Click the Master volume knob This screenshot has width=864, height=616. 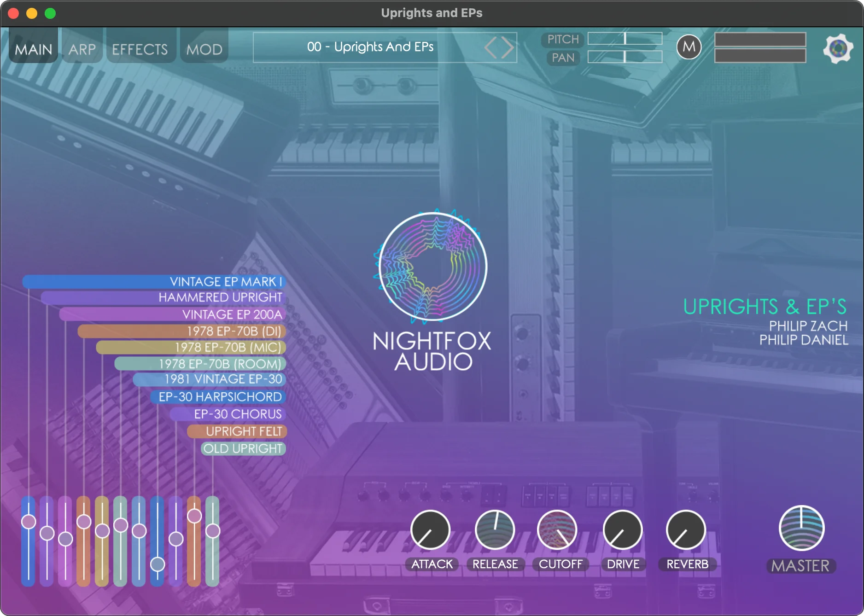point(801,528)
